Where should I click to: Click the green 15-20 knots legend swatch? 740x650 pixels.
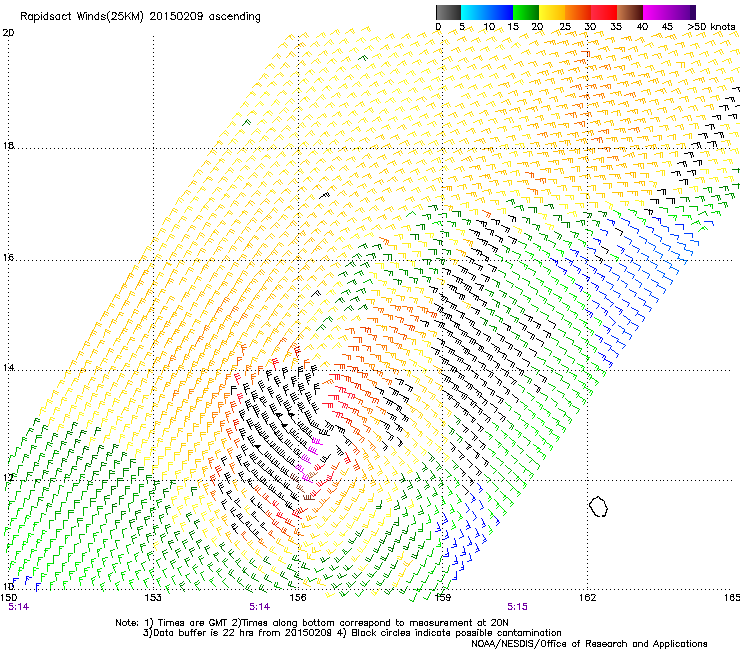(526, 12)
